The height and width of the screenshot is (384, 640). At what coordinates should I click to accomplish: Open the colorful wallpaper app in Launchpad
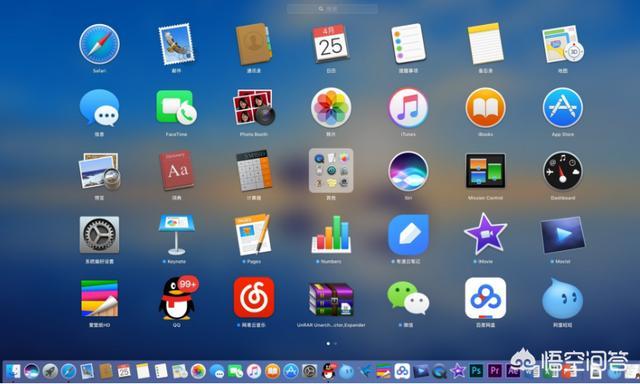click(x=99, y=298)
